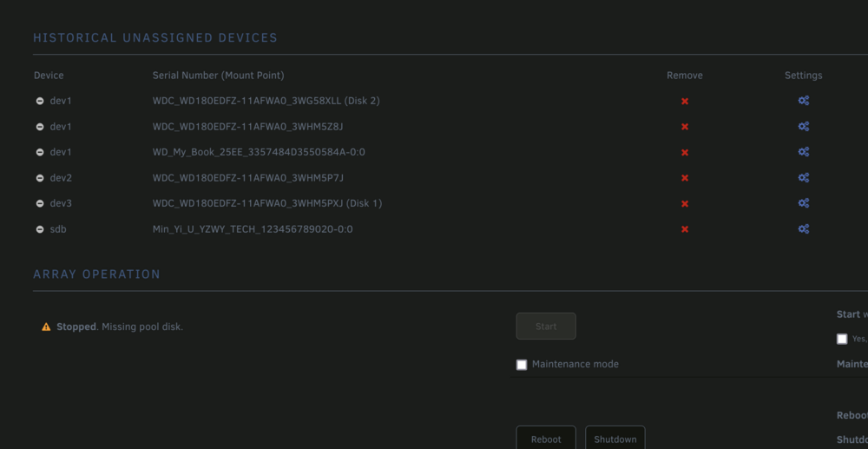Remove the 3WHM5Z8J historical device
Screen dimensions: 868x449
[685, 127]
